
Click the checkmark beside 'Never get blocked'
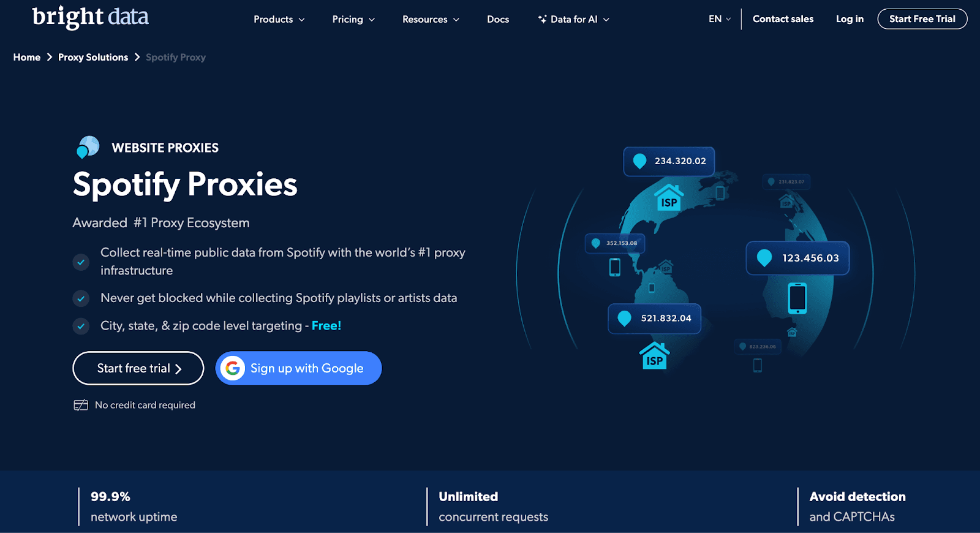point(81,298)
